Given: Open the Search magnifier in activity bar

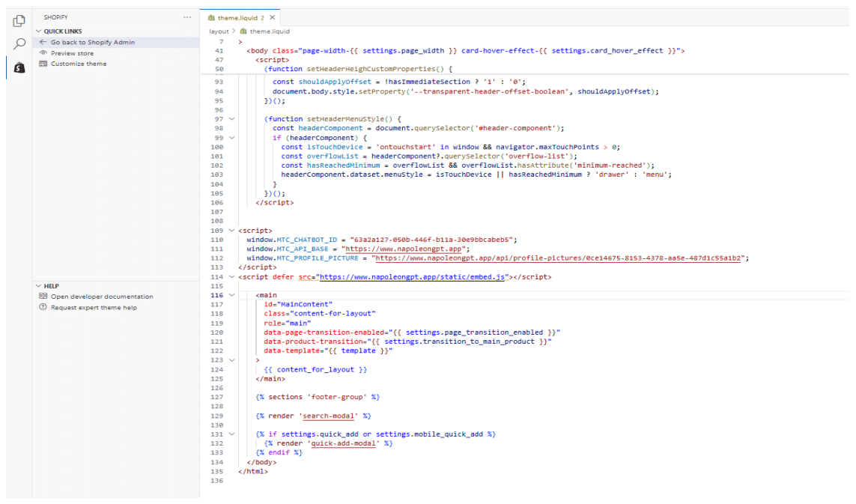Looking at the screenshot, I should (19, 44).
